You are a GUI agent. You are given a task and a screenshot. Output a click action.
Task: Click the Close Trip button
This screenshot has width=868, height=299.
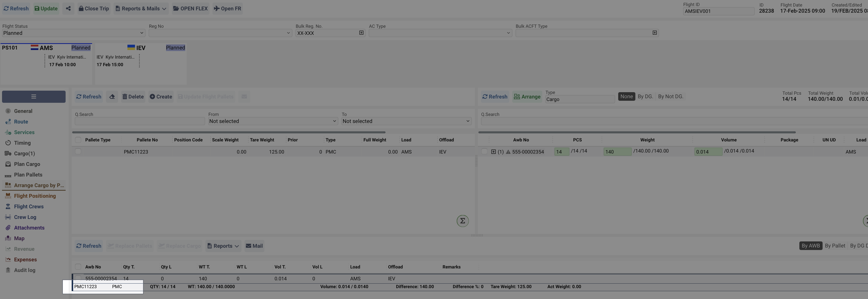tap(94, 8)
